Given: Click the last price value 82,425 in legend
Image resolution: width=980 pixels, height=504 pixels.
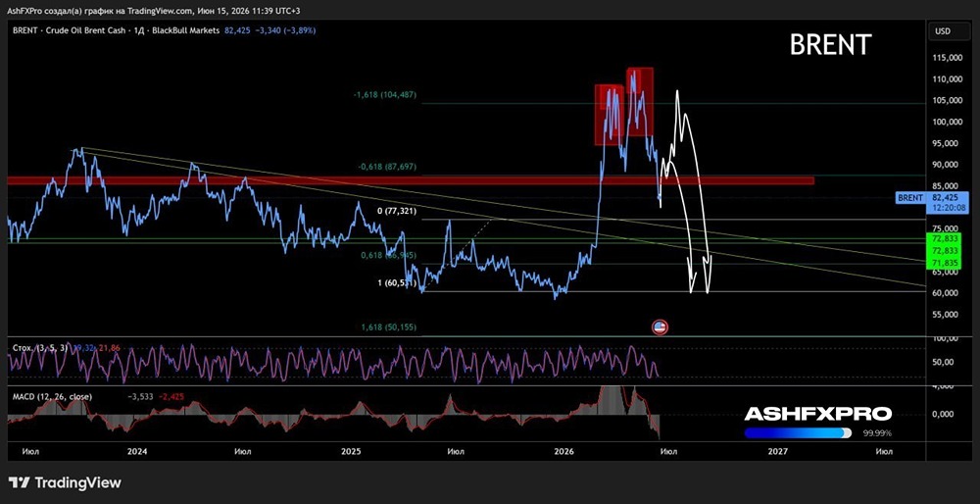Looking at the screenshot, I should click(236, 30).
